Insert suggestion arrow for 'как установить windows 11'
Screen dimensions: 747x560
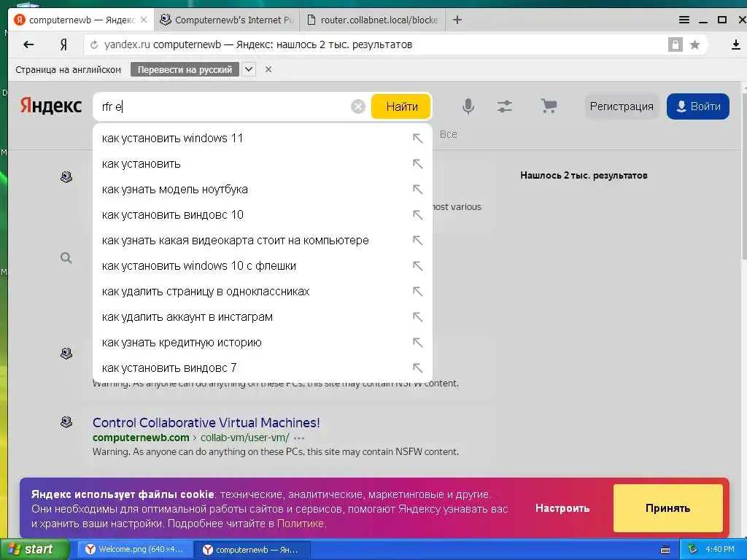coord(417,138)
